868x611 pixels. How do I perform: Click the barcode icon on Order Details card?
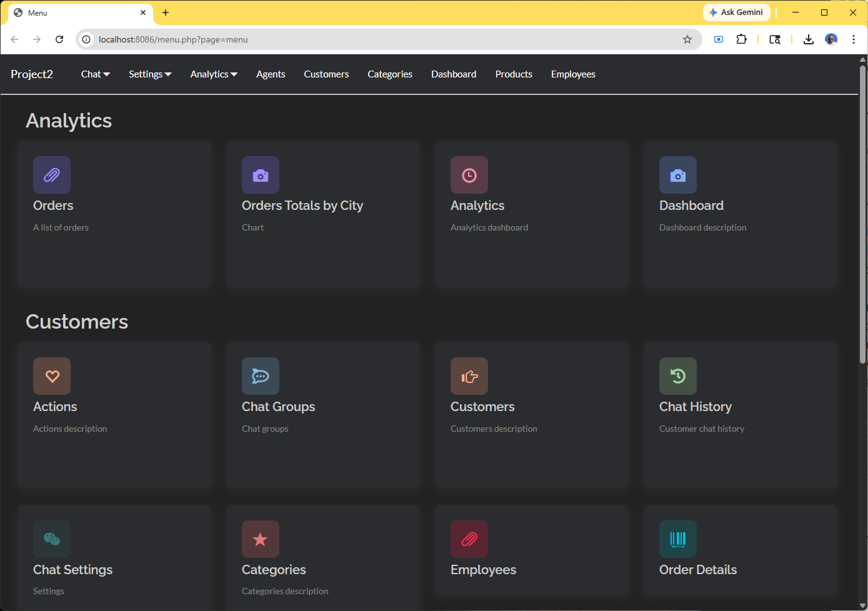click(x=678, y=539)
